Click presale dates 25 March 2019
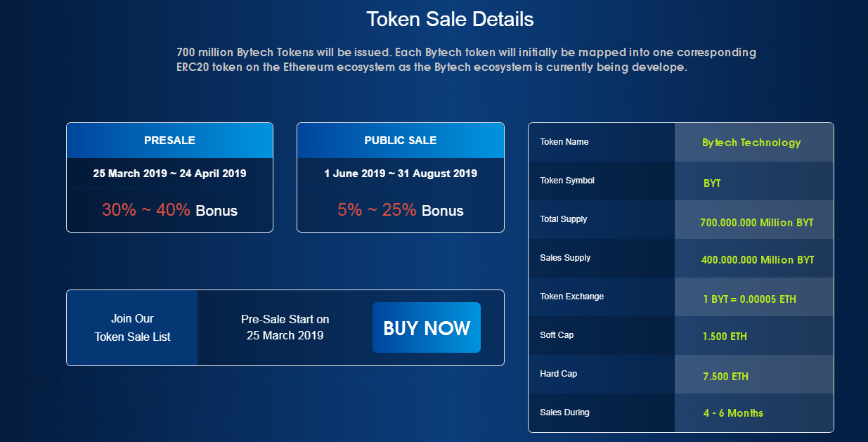The image size is (868, 442). click(x=169, y=173)
